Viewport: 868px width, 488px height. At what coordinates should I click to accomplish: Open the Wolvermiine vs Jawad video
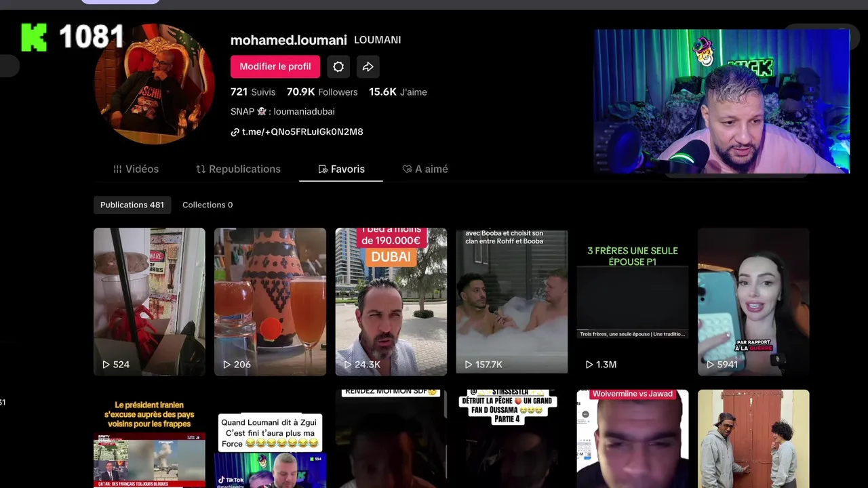pyautogui.click(x=633, y=439)
